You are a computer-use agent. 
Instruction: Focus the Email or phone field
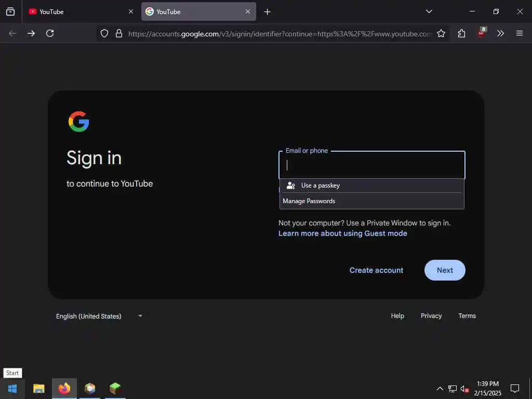point(372,165)
